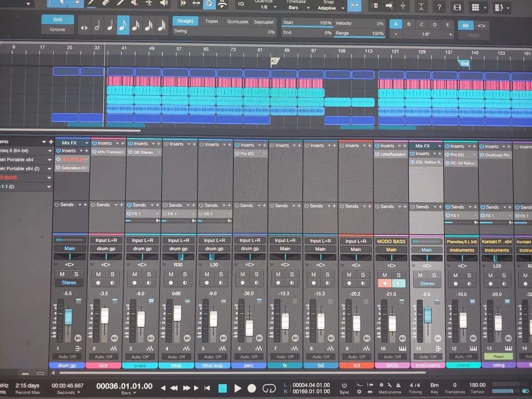Add an insert on kick channel
The image size is (532, 399).
tap(122, 143)
